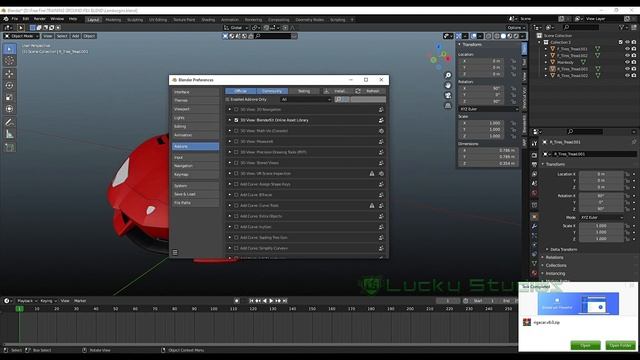The image size is (640, 360).
Task: Select the Measure tool
Action: click(x=9, y=134)
